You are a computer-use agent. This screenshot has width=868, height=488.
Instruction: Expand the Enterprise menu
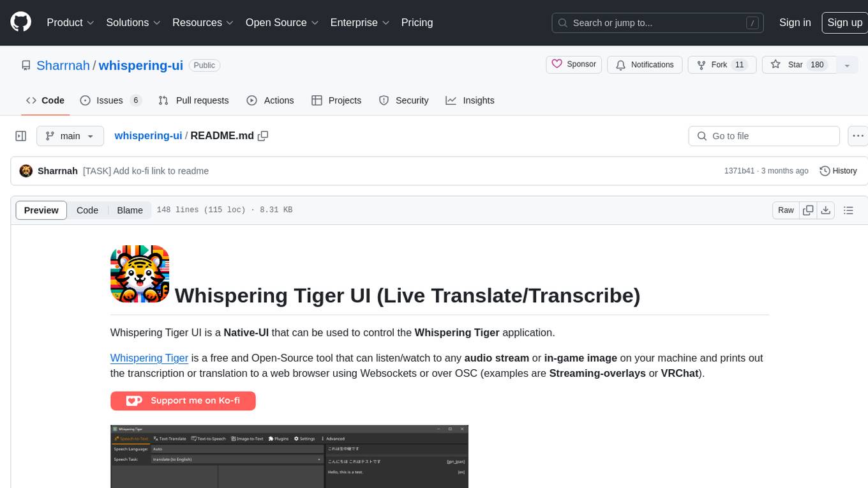[359, 22]
